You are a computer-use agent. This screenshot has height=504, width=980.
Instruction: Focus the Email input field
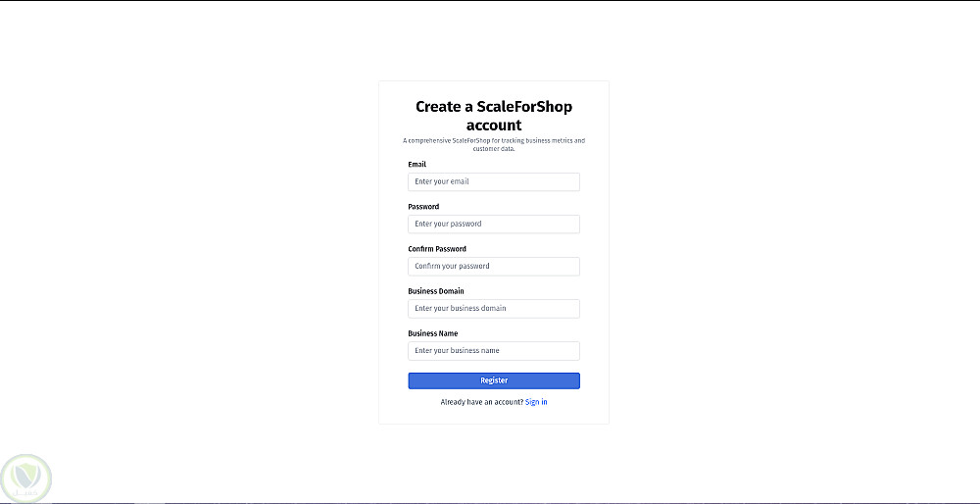(x=493, y=181)
